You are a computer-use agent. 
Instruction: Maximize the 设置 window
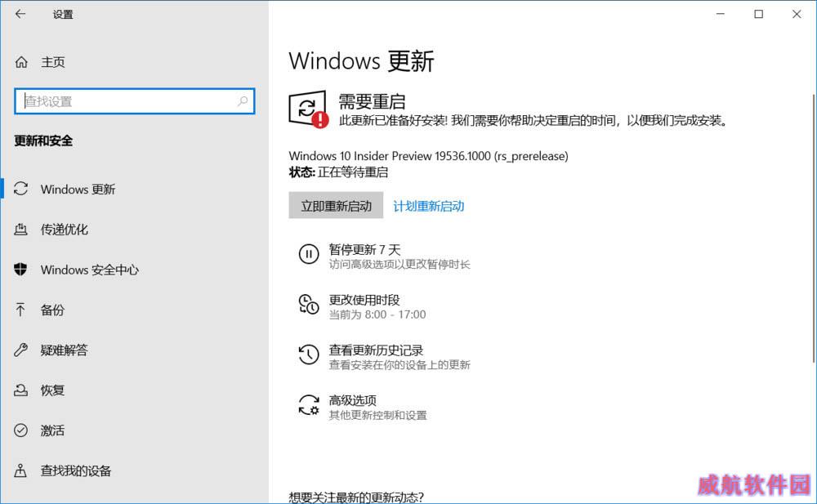click(759, 14)
